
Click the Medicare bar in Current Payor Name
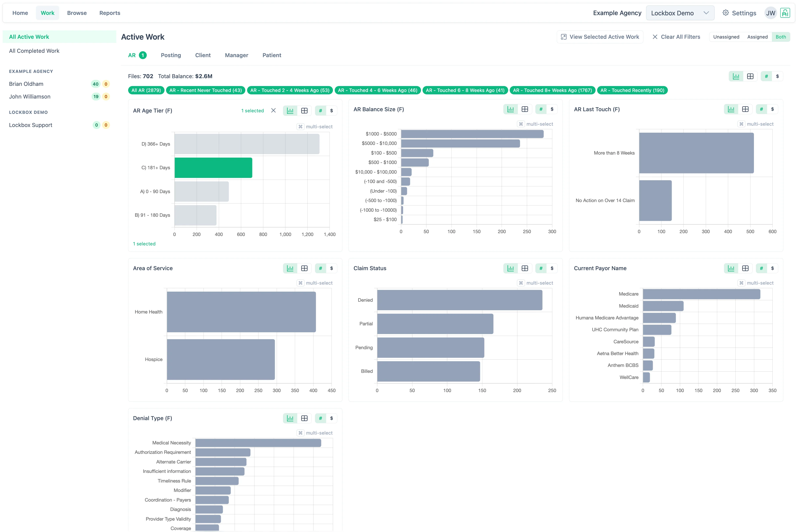(701, 294)
